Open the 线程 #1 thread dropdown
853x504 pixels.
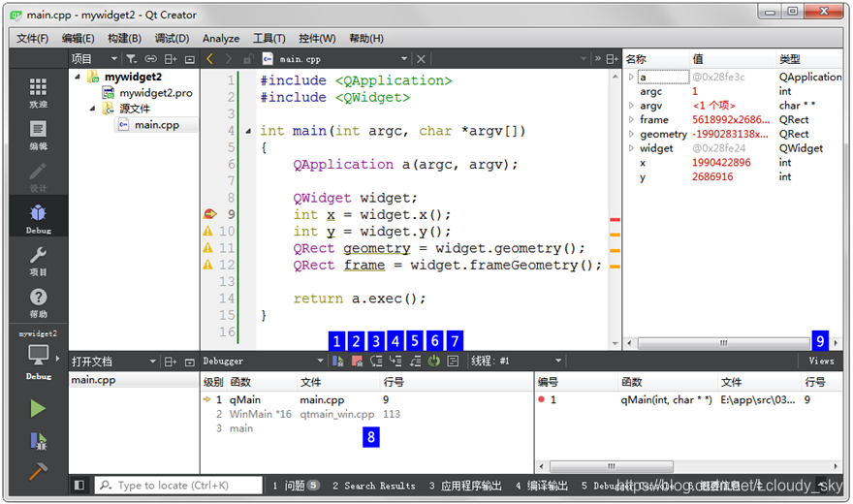pyautogui.click(x=557, y=361)
